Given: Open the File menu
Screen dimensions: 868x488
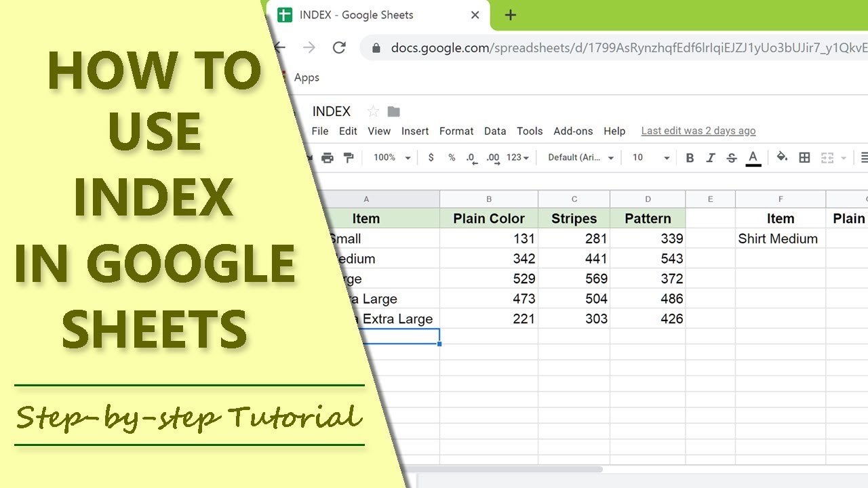Looking at the screenshot, I should click(x=320, y=131).
